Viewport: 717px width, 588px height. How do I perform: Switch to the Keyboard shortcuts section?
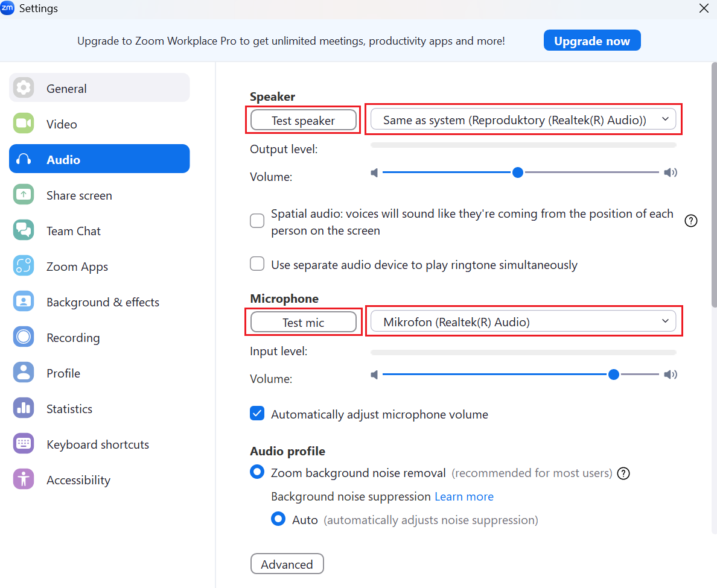(x=98, y=444)
